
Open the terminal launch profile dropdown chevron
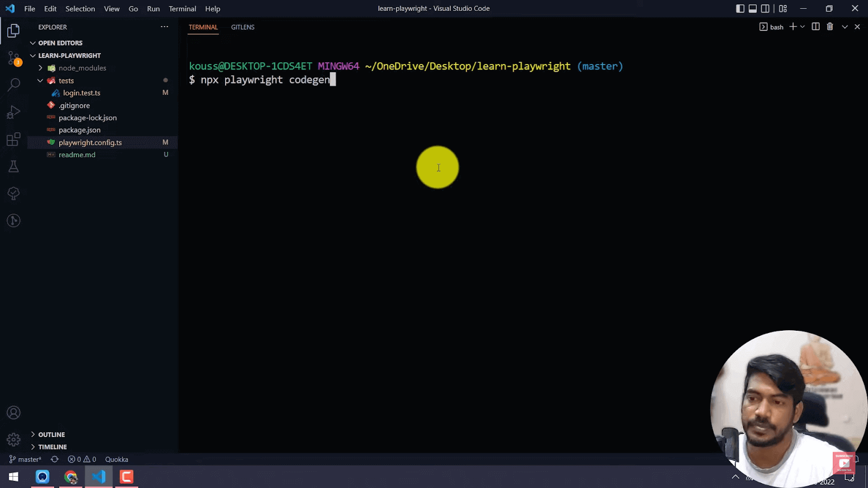pyautogui.click(x=802, y=27)
